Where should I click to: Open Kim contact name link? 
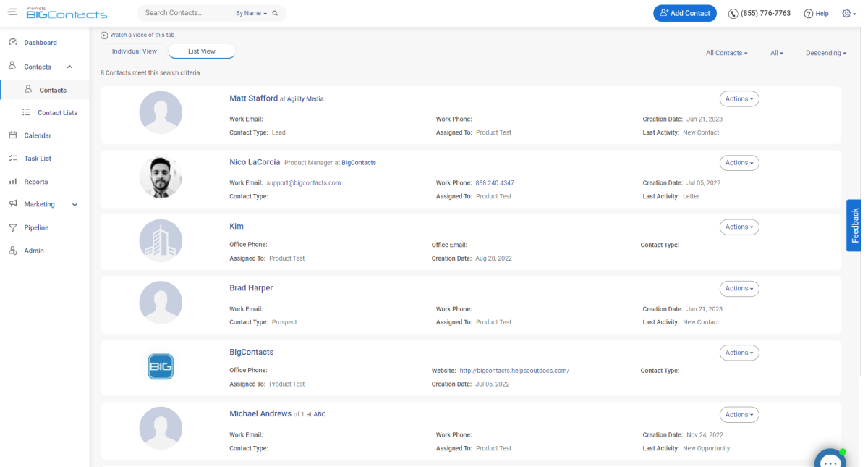point(237,226)
